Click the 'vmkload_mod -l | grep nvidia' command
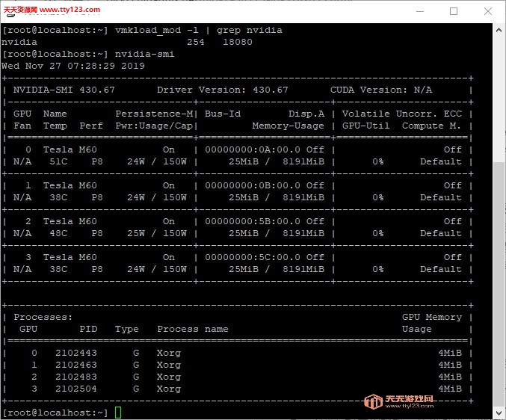 (199, 30)
